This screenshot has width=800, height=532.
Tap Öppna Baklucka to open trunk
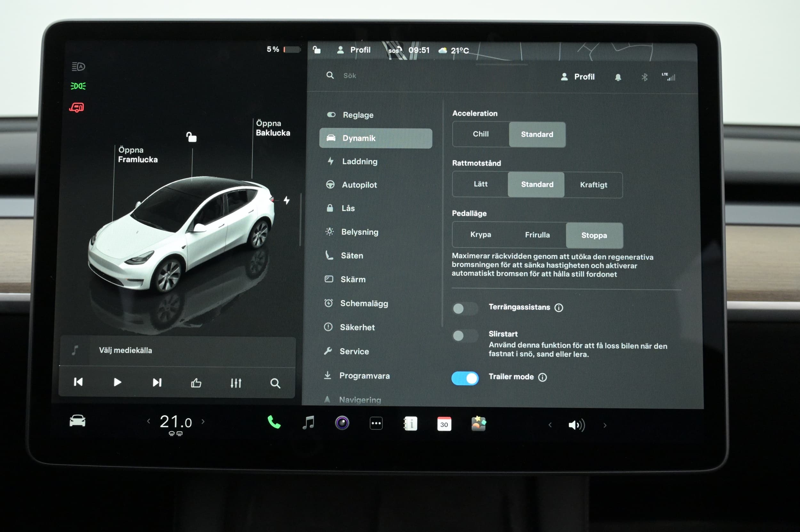pos(273,128)
